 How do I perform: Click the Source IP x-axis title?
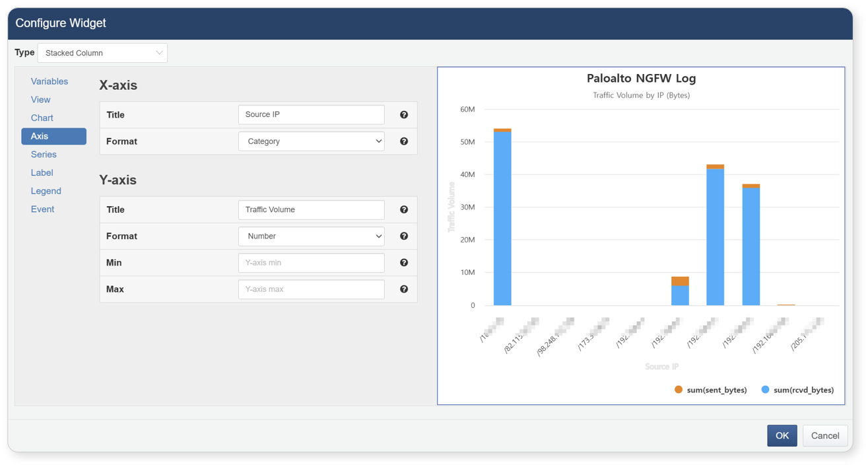tap(662, 367)
